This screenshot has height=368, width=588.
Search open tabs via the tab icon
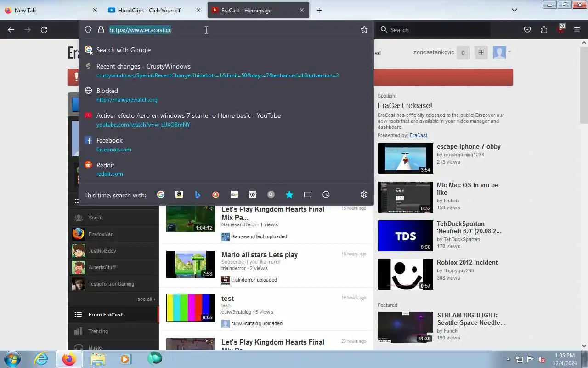click(x=308, y=195)
